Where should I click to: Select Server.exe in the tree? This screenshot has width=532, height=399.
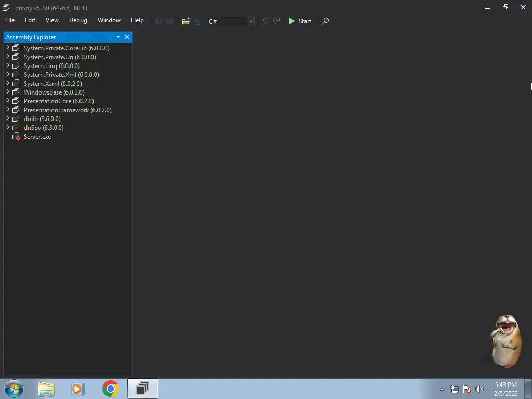pos(37,137)
